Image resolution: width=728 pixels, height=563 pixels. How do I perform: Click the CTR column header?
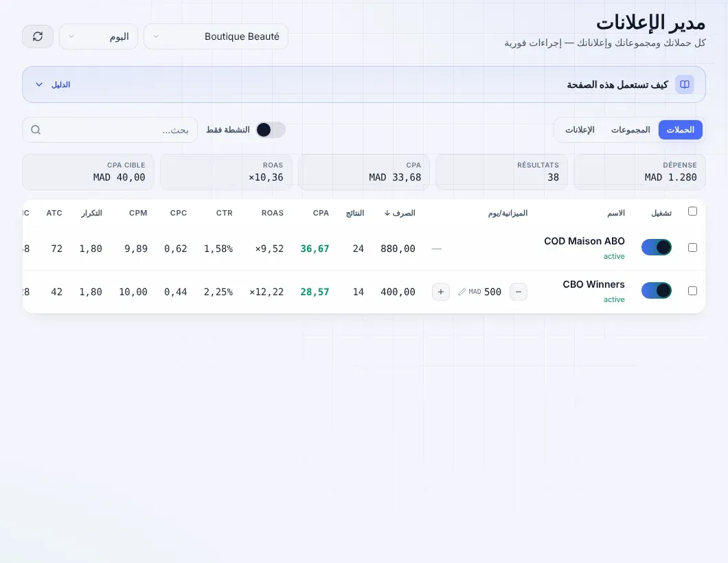225,213
